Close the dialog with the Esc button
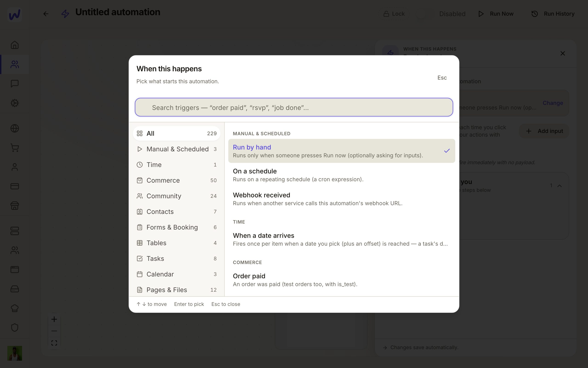Screen dimensions: 588x368 click(442, 78)
